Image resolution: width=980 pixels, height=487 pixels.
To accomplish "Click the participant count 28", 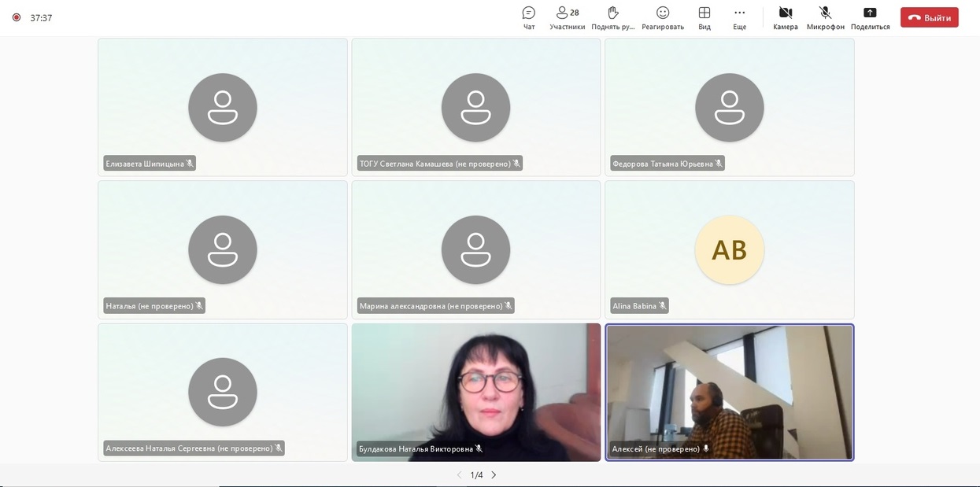I will [x=575, y=13].
